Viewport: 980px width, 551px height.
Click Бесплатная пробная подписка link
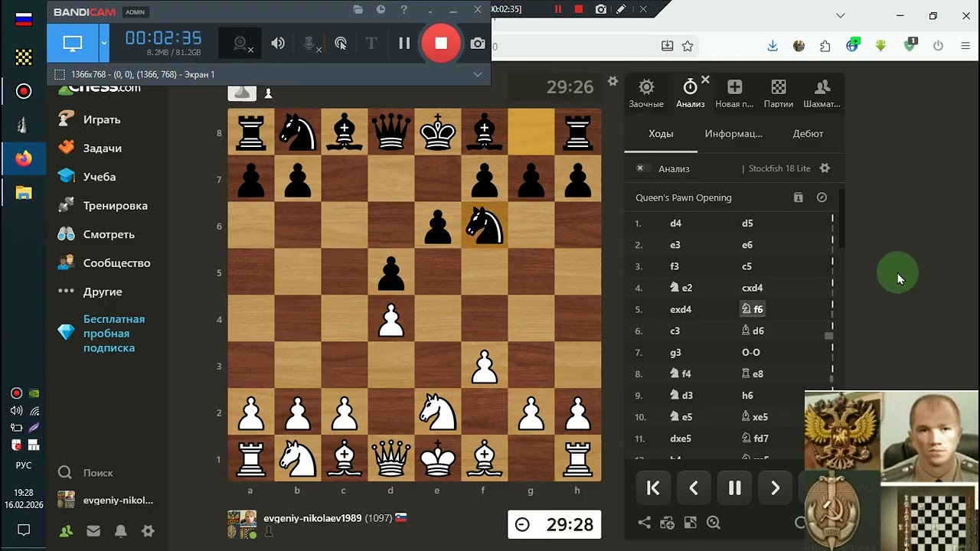tap(113, 333)
